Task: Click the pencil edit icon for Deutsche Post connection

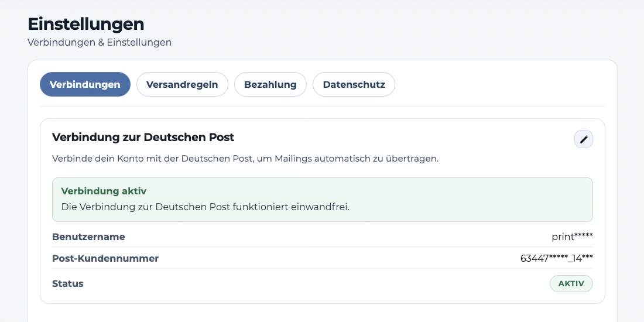Action: pos(583,139)
